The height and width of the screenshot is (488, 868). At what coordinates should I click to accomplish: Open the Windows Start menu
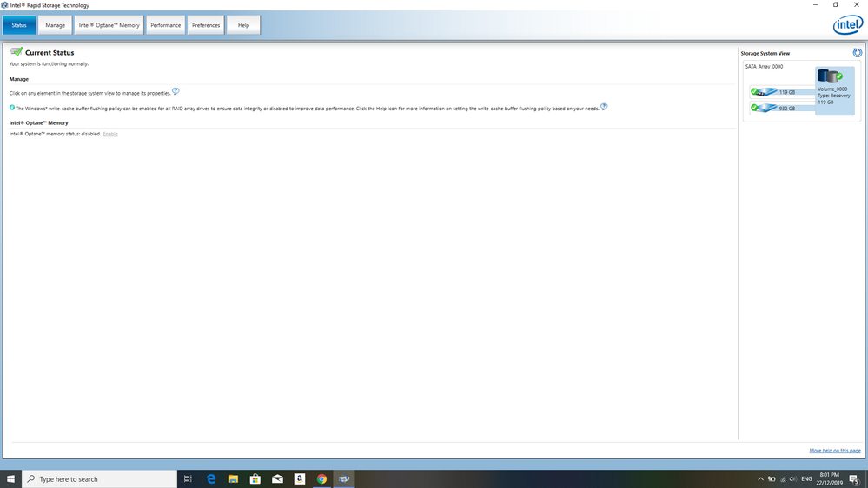click(x=10, y=478)
